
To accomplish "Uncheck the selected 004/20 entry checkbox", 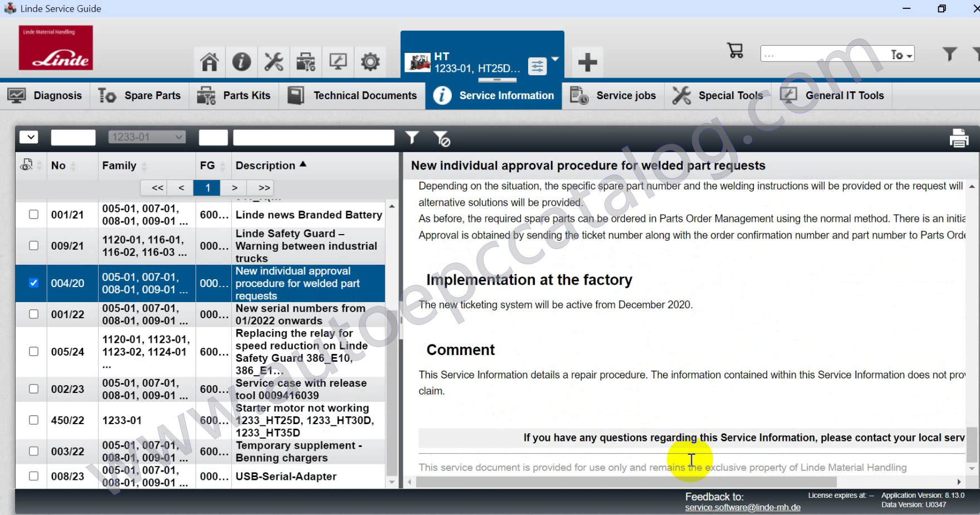I will pos(33,283).
